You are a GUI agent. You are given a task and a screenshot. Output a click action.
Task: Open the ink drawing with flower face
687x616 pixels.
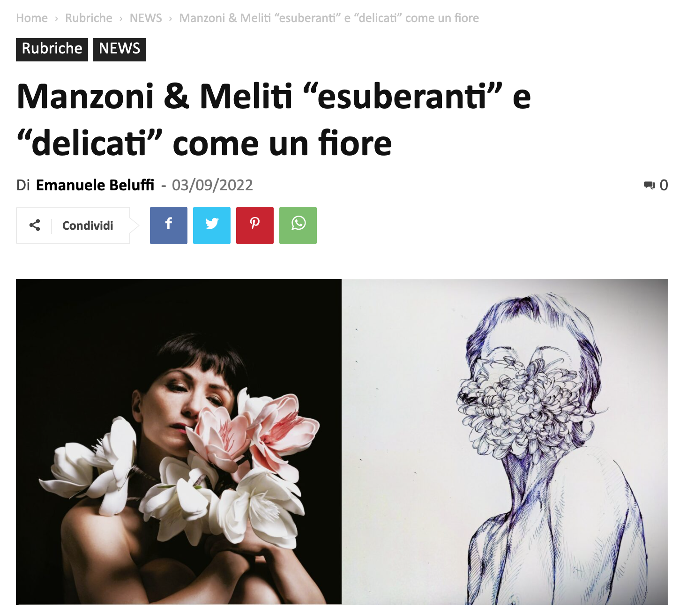click(x=505, y=442)
